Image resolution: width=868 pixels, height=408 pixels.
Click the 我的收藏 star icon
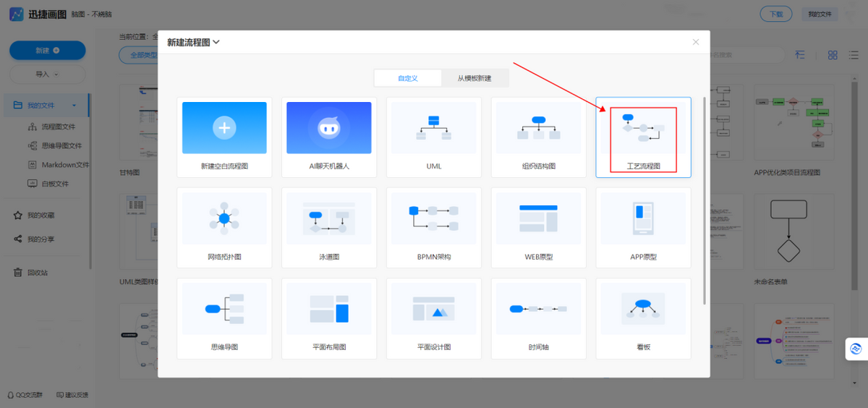[x=18, y=216]
